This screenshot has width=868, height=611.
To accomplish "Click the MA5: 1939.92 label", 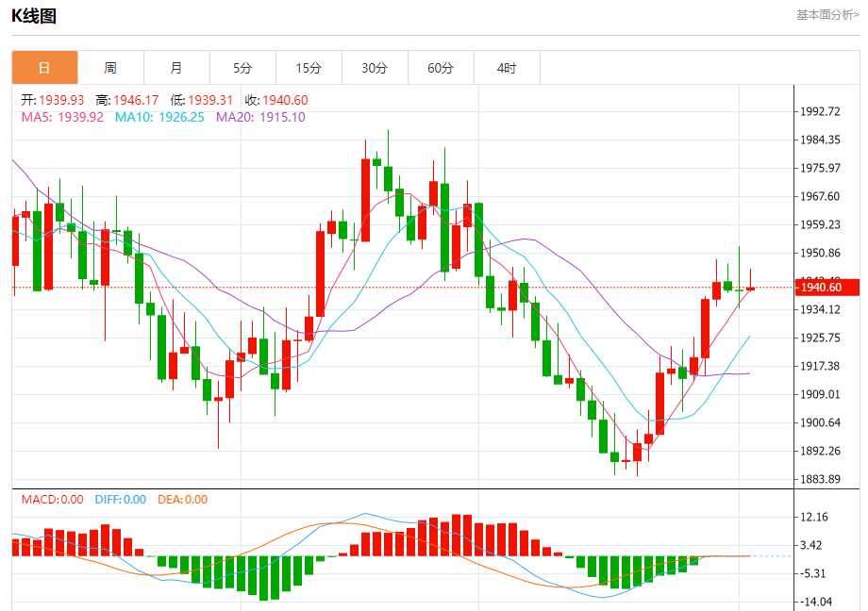I will coord(62,117).
